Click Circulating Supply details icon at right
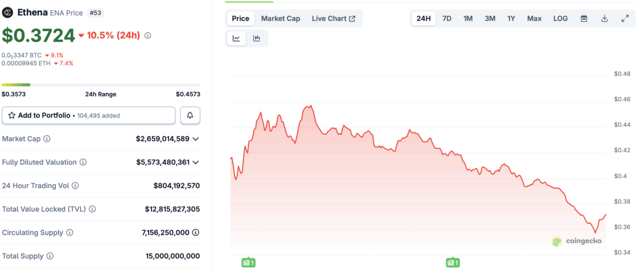The image size is (644, 270). point(196,232)
